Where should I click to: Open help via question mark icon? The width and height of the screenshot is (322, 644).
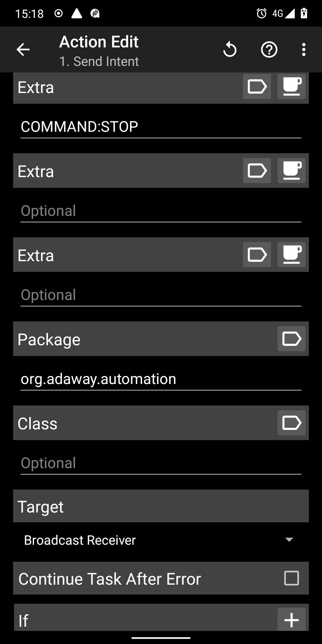269,49
